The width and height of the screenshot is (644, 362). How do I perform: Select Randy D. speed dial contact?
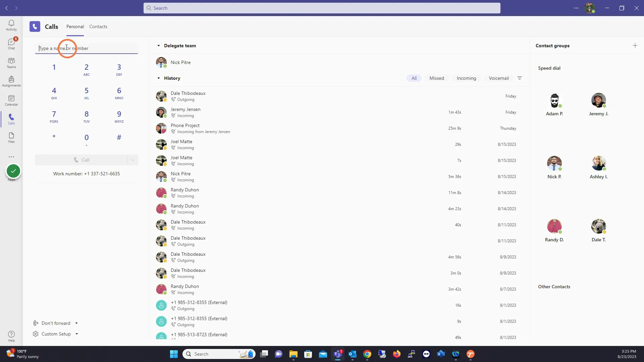coord(554,231)
